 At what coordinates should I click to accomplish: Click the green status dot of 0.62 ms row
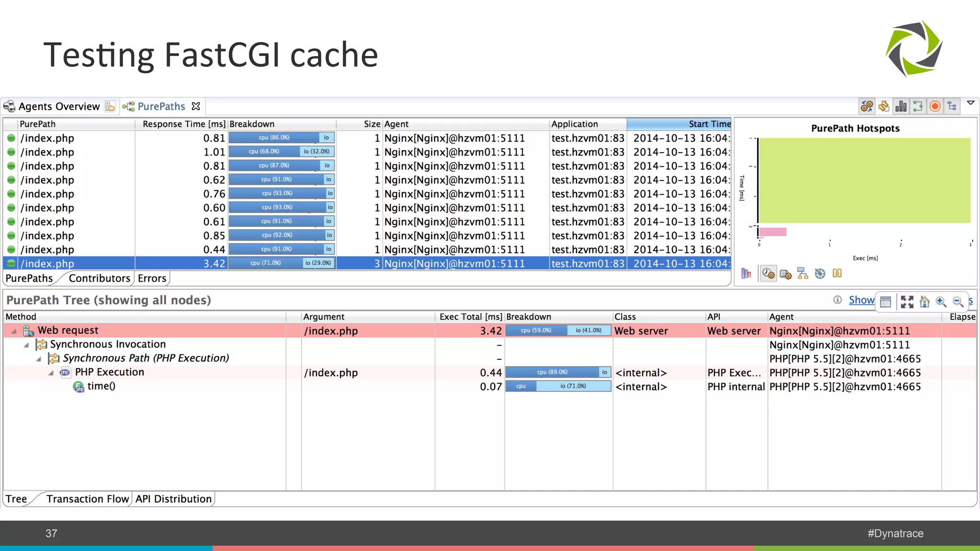[11, 180]
